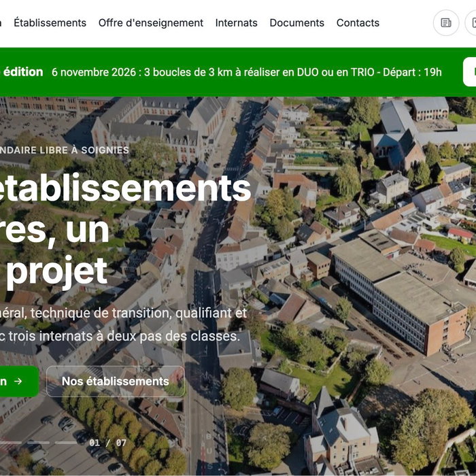This screenshot has width=476, height=476.
Task: Click the 'édition' label in green banner
Action: point(23,72)
